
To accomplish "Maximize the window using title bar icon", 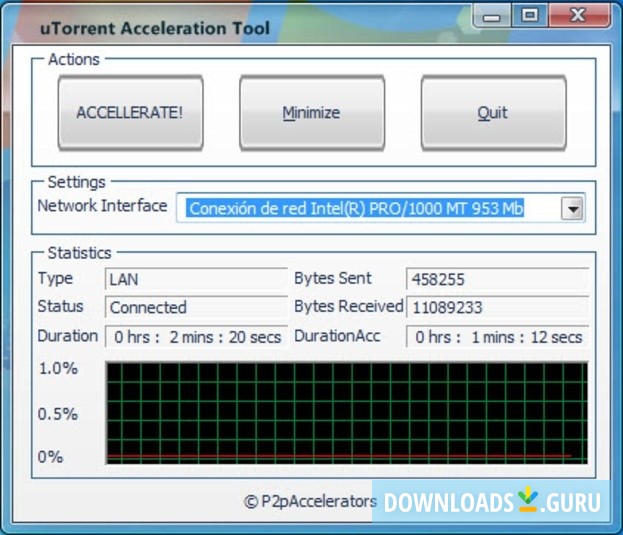I will pyautogui.click(x=530, y=16).
